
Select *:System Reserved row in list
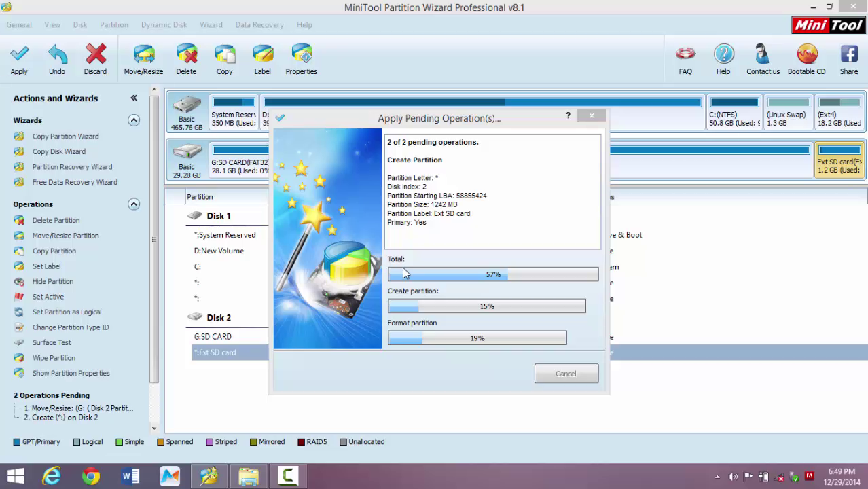225,235
